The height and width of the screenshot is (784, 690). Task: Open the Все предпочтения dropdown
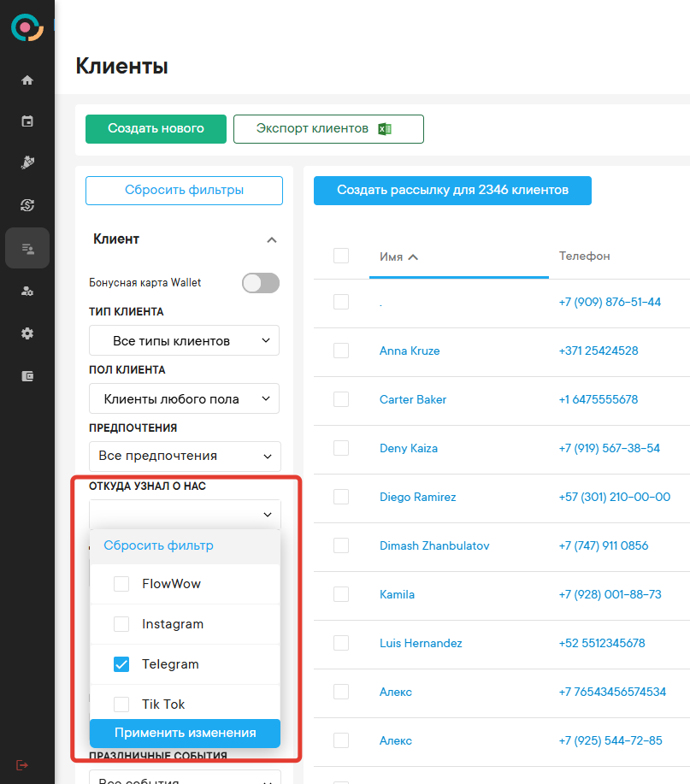(x=185, y=456)
